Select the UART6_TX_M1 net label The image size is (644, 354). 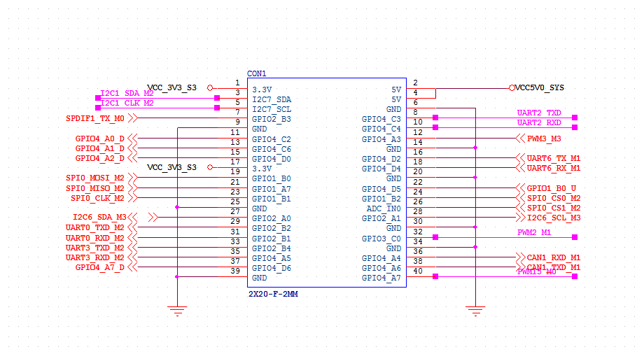click(x=554, y=159)
